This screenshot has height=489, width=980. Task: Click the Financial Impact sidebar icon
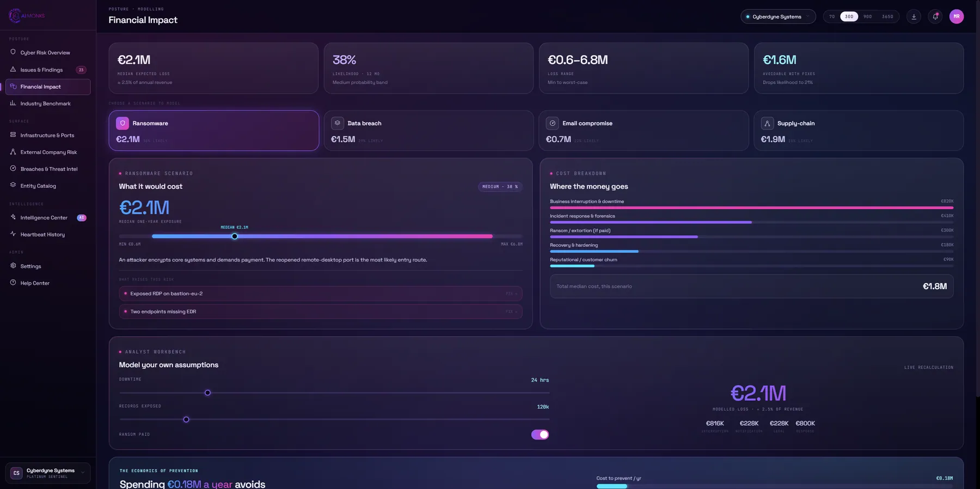point(13,87)
